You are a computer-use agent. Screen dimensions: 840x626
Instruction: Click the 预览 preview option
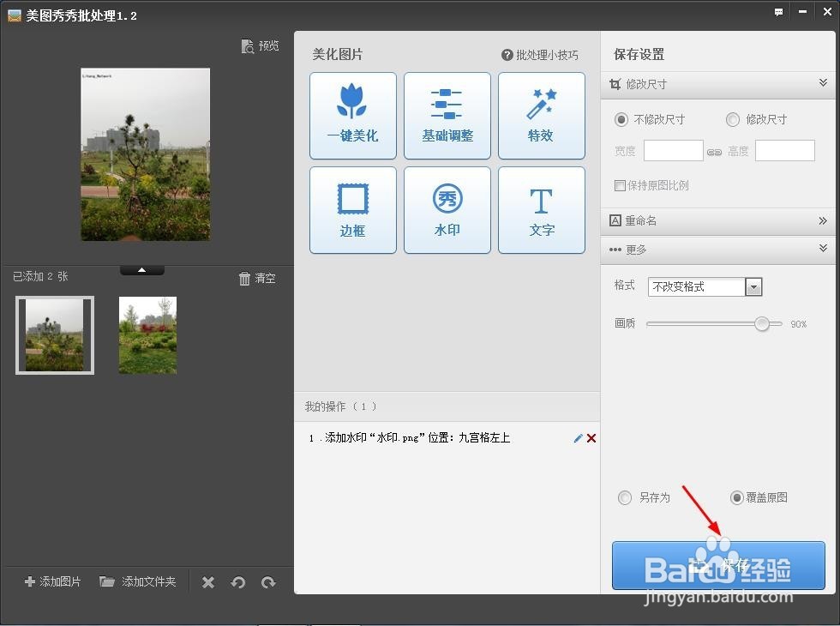click(x=260, y=45)
